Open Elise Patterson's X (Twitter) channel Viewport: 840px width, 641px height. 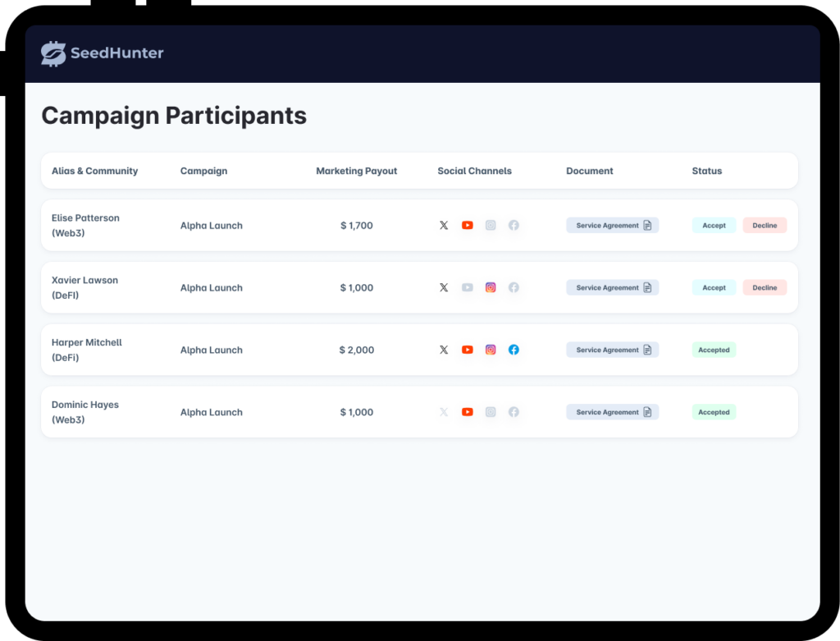pos(444,225)
